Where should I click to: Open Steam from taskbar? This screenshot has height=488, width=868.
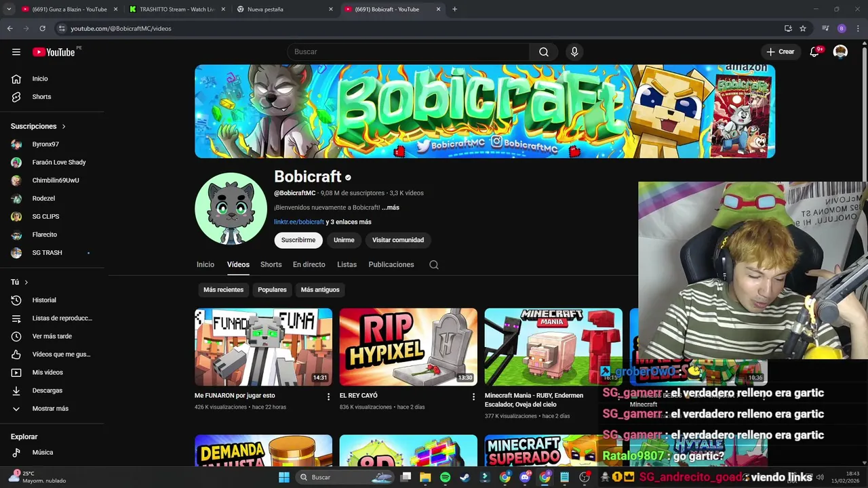465,477
